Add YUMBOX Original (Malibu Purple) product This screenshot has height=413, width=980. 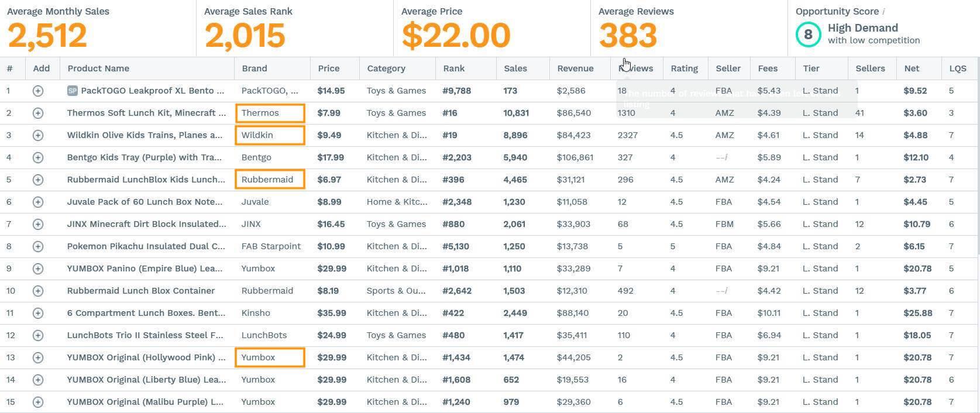pos(38,402)
